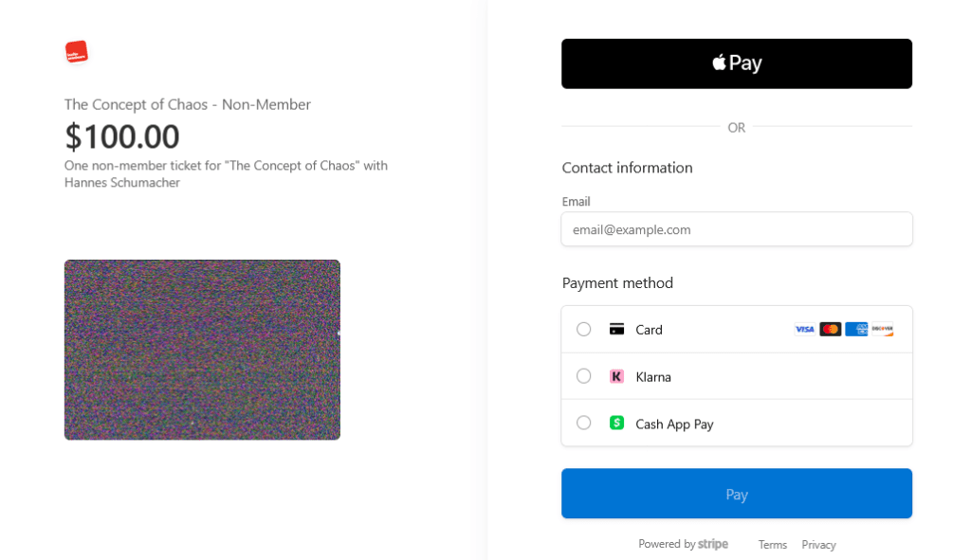Click the Powered by Stripe link
This screenshot has width=971, height=560.
tap(683, 544)
